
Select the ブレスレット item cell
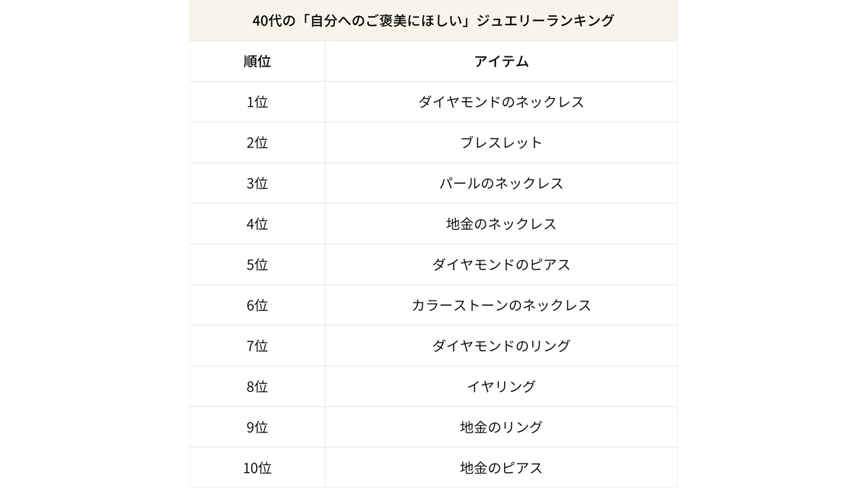pos(501,142)
